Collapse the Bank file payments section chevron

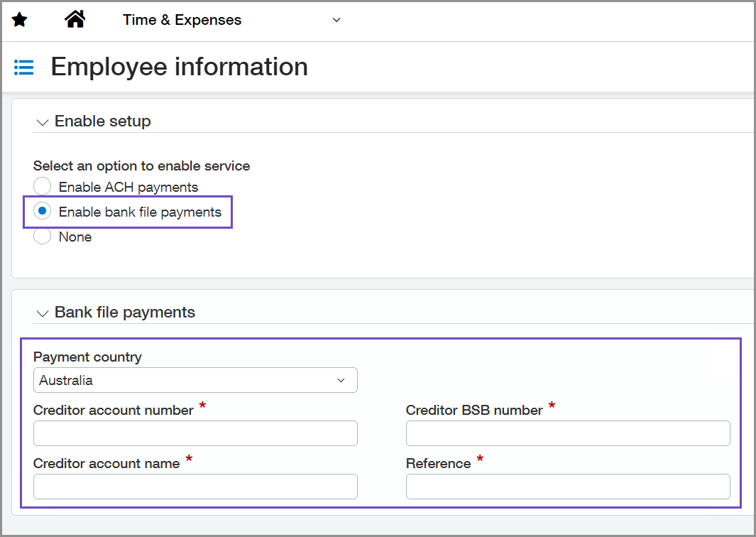tap(43, 313)
